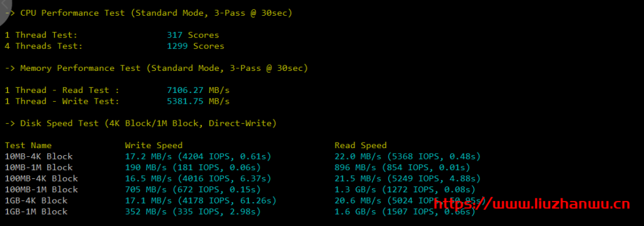Screen dimensions: 644x226
Task: Click the back arrow in the top-left corner
Action: tap(5, 8)
